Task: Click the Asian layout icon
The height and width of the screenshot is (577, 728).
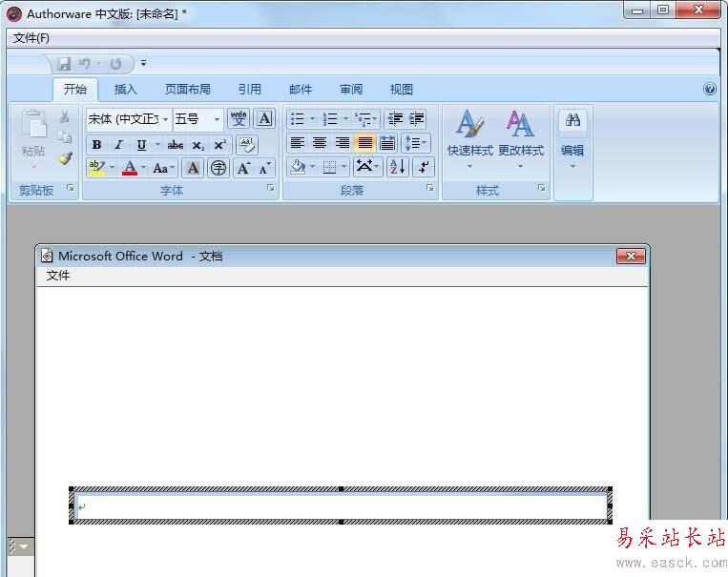Action: (x=367, y=167)
